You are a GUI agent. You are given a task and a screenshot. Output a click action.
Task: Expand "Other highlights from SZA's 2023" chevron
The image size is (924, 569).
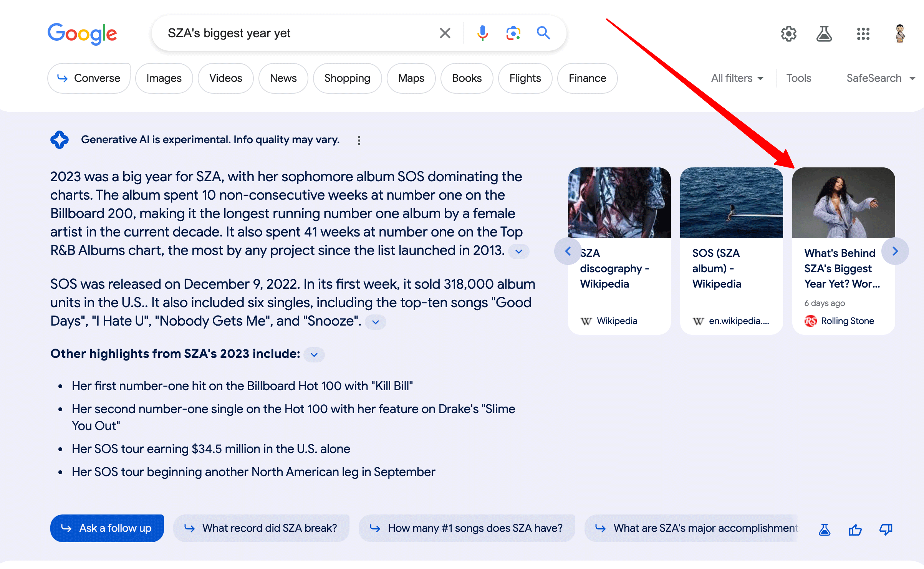(x=314, y=355)
